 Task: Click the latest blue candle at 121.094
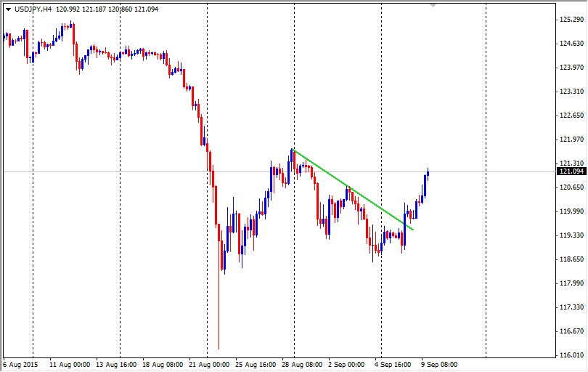(428, 174)
